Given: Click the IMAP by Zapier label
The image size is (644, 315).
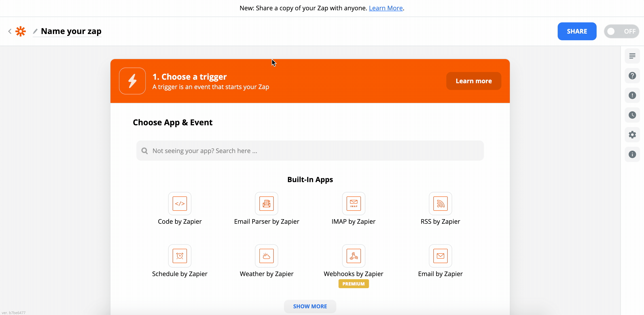Looking at the screenshot, I should [x=353, y=221].
